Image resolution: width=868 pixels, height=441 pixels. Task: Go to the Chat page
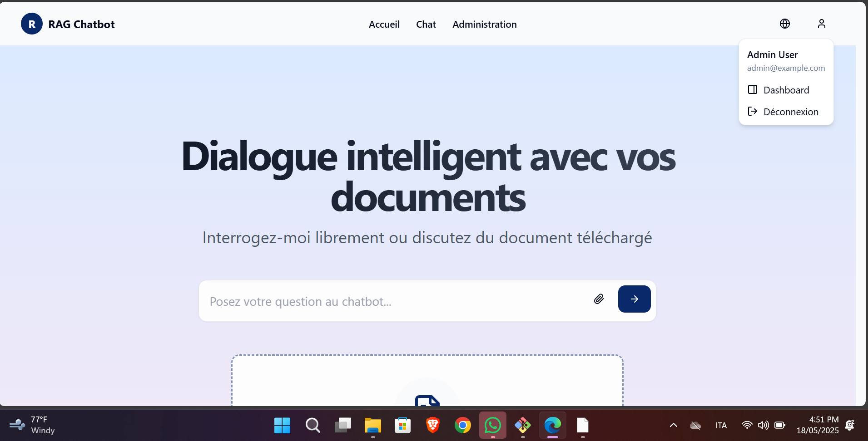pyautogui.click(x=426, y=24)
